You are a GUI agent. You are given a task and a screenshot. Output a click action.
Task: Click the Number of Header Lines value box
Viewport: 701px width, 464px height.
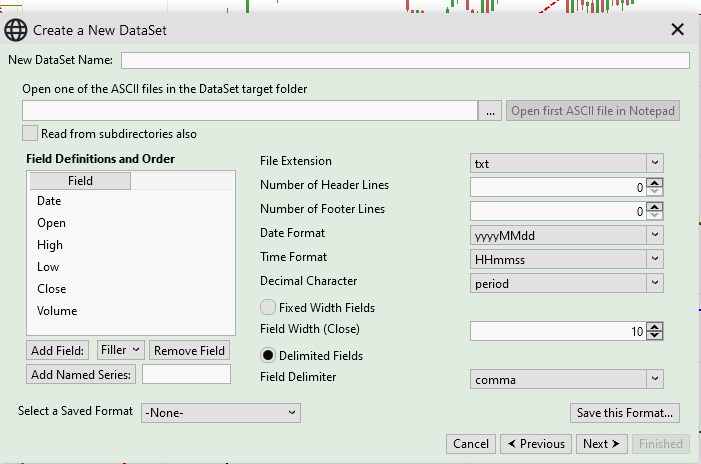558,187
